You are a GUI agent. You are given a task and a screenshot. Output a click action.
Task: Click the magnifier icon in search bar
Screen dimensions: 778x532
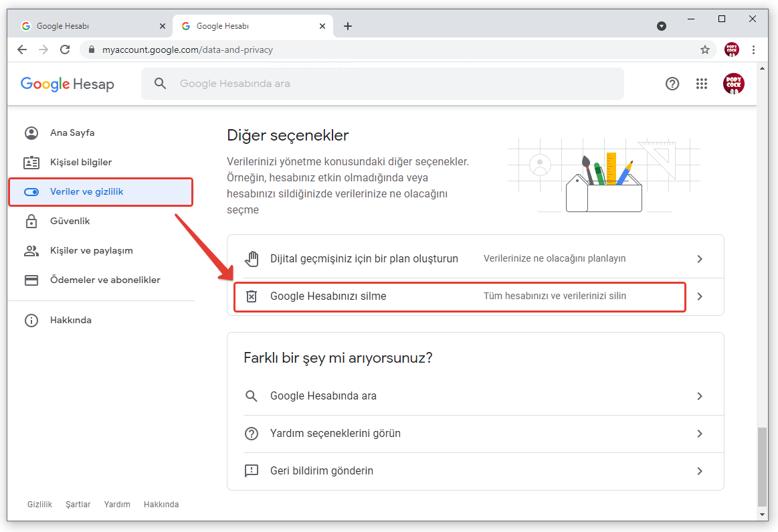click(x=160, y=84)
